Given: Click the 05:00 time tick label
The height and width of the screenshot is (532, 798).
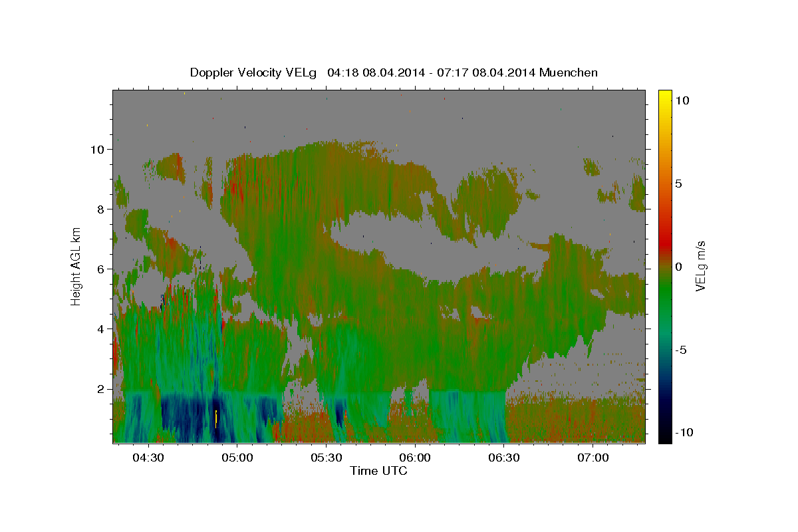Looking at the screenshot, I should (237, 458).
